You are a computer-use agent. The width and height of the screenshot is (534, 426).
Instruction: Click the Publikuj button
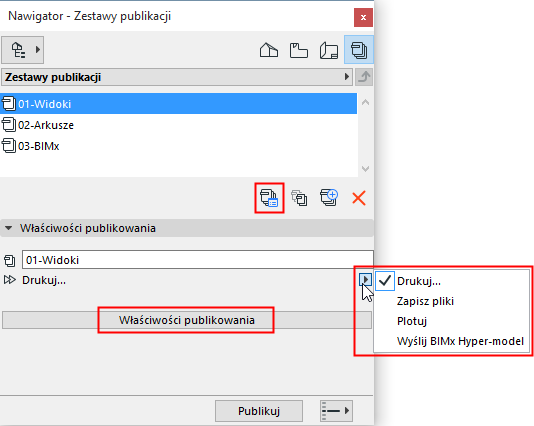(259, 411)
